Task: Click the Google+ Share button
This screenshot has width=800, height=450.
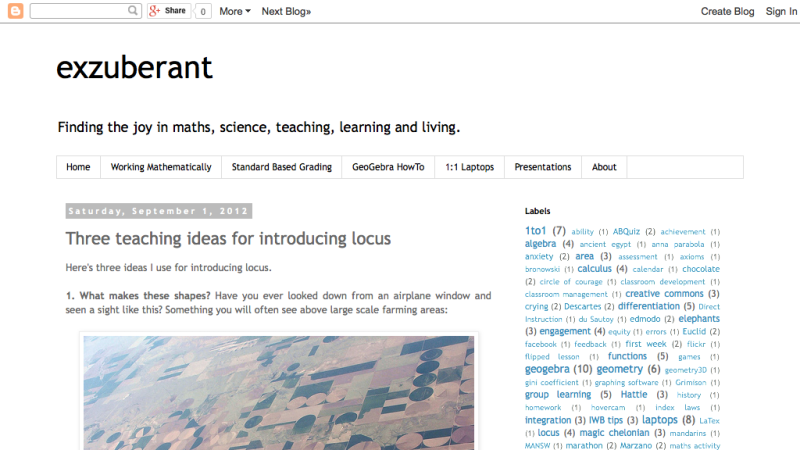Action: coord(169,11)
